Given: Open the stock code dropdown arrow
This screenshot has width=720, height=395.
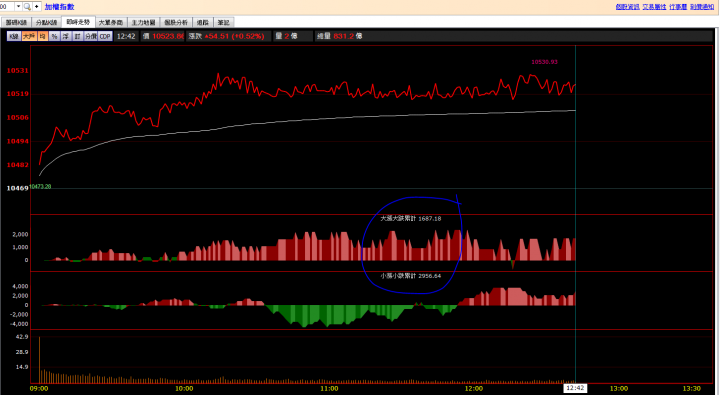Looking at the screenshot, I should click(18, 6).
